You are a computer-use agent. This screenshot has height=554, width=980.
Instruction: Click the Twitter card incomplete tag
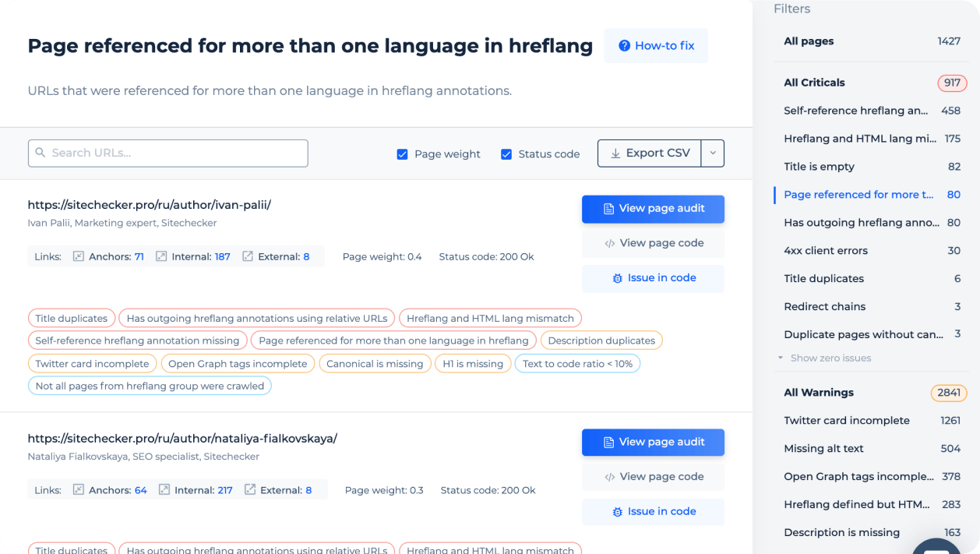(x=92, y=363)
